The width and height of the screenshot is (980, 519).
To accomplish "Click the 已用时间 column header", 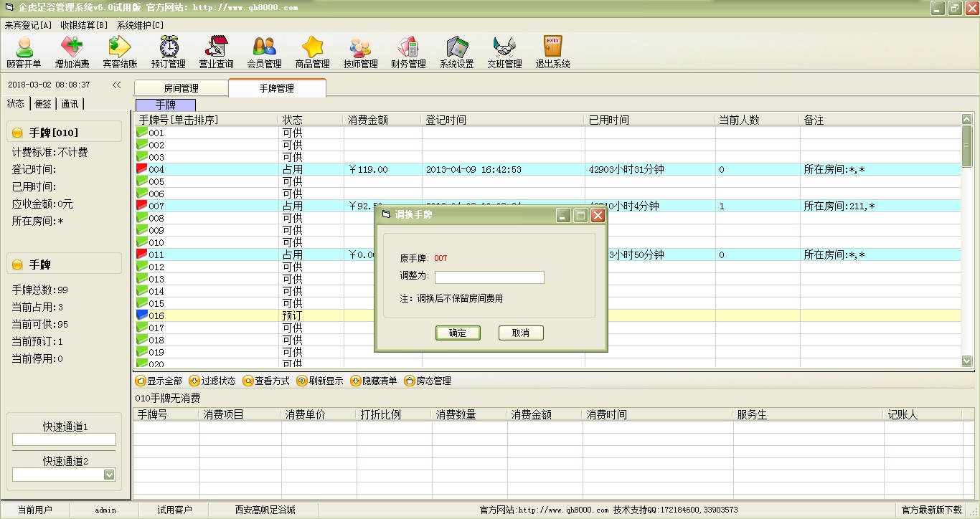I will (650, 120).
